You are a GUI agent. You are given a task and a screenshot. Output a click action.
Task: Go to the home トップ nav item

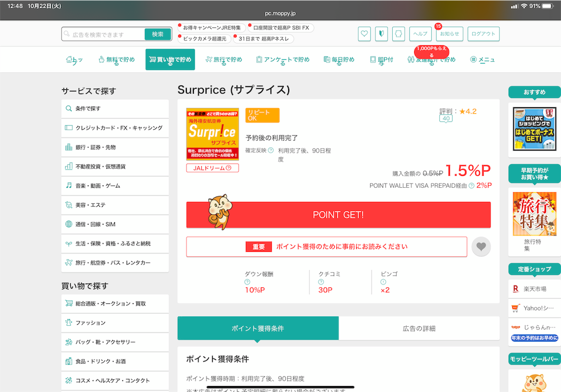[75, 60]
